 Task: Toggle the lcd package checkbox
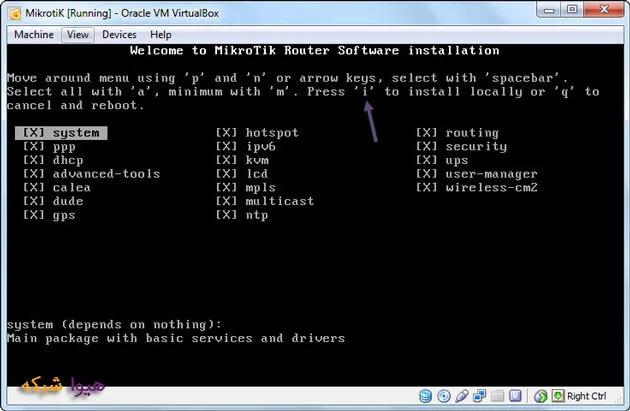coord(226,174)
